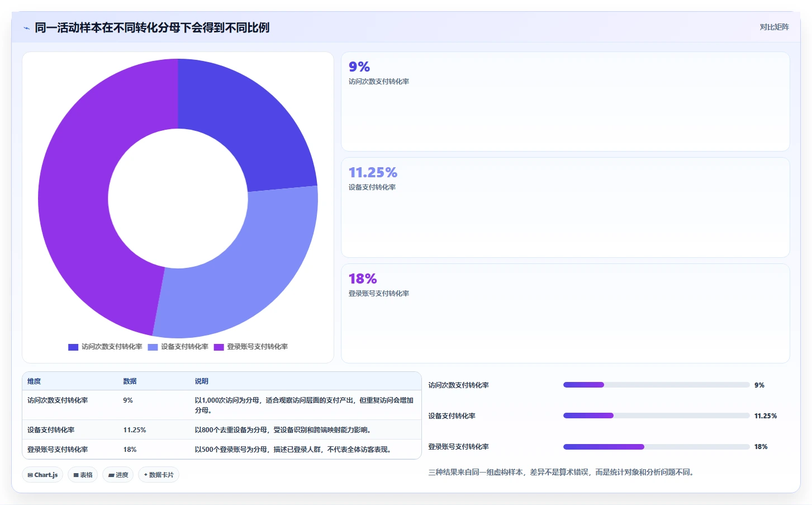Viewport: 812px width, 505px height.
Task: Click the 说明 column header
Action: pyautogui.click(x=201, y=381)
